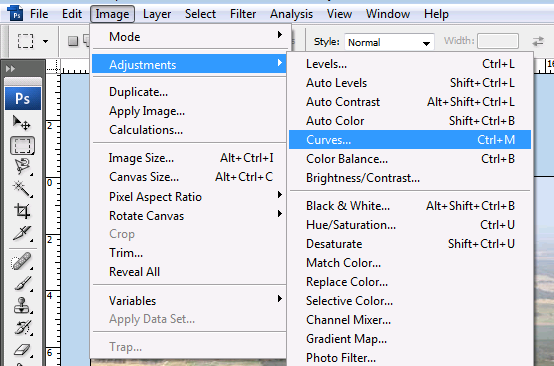Open Gradient Map... dialog
Screen dimensions: 554x366
pos(410,339)
